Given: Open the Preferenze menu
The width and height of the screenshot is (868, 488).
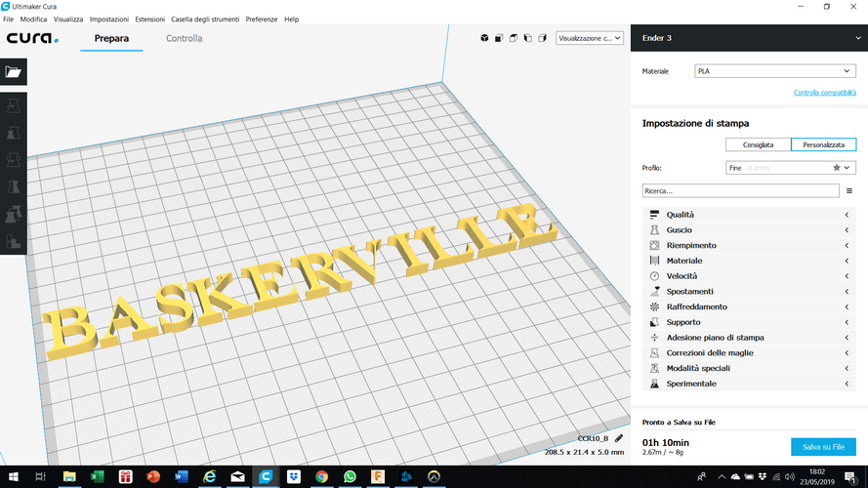Looking at the screenshot, I should pos(262,20).
